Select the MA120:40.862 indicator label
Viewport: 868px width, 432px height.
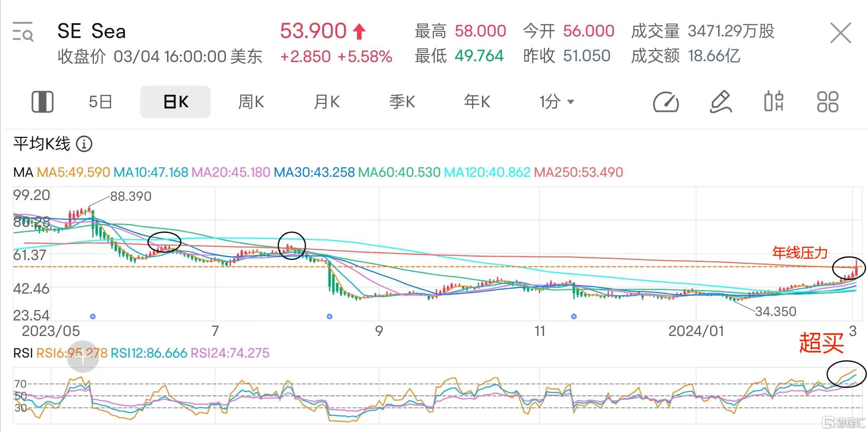pyautogui.click(x=487, y=172)
